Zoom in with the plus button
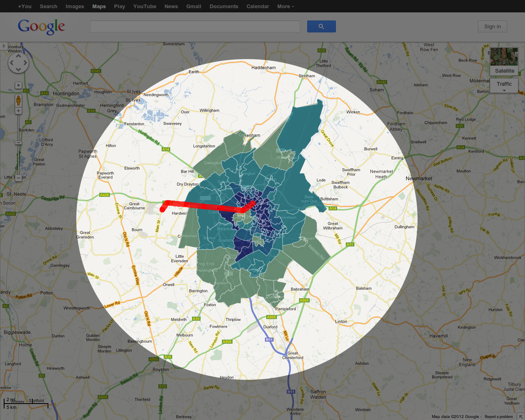 [18, 111]
